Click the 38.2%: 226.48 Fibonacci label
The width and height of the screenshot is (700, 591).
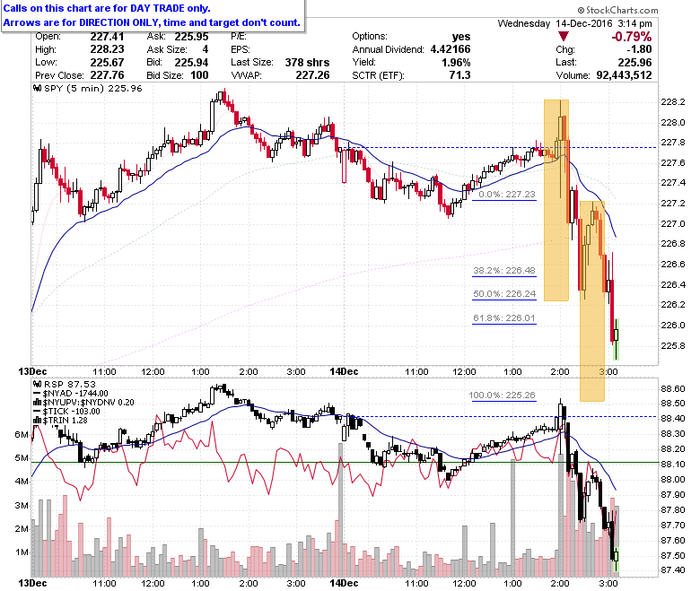(504, 270)
